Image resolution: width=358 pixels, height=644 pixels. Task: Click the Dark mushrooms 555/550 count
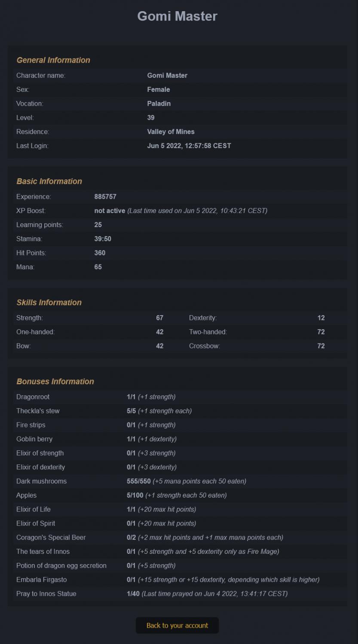[138, 481]
